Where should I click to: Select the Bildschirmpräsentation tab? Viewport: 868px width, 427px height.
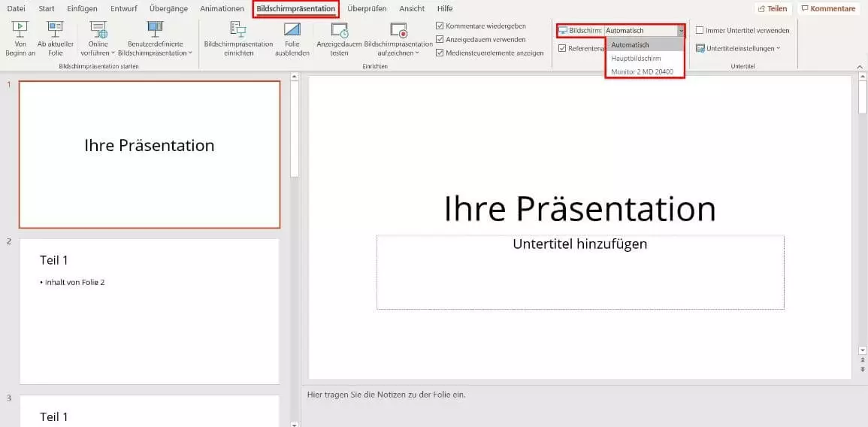click(x=295, y=9)
